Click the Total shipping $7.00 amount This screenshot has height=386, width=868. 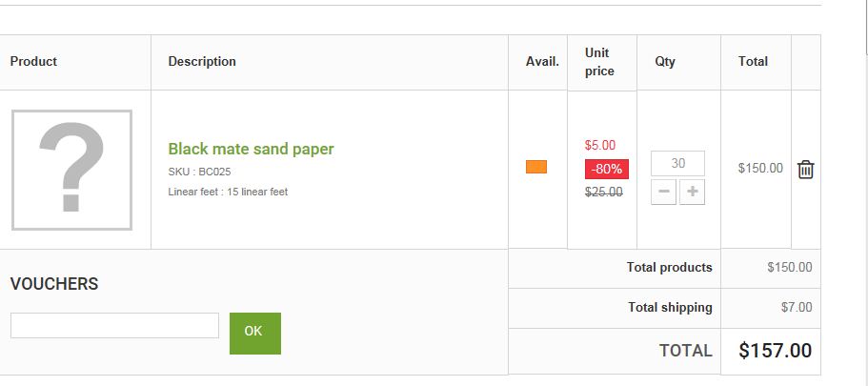tap(797, 307)
